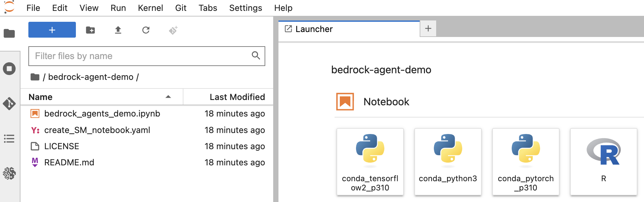Launch conda_python3 notebook
This screenshot has height=202, width=644.
448,162
